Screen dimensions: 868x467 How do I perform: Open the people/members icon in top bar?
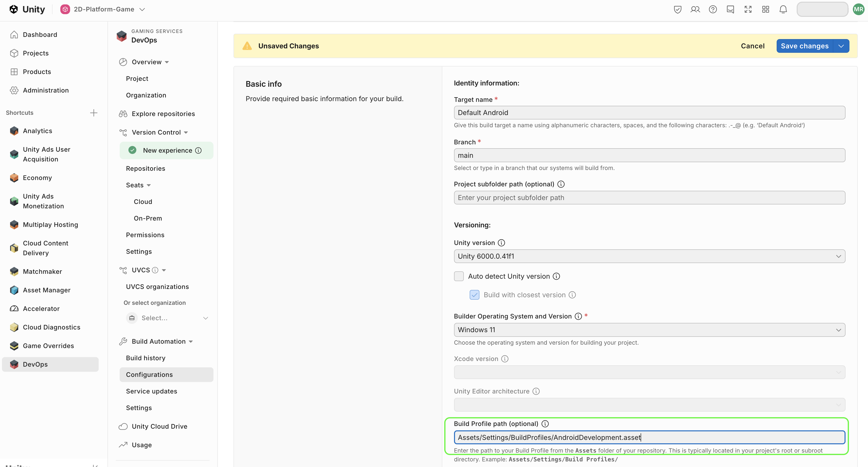(x=695, y=10)
